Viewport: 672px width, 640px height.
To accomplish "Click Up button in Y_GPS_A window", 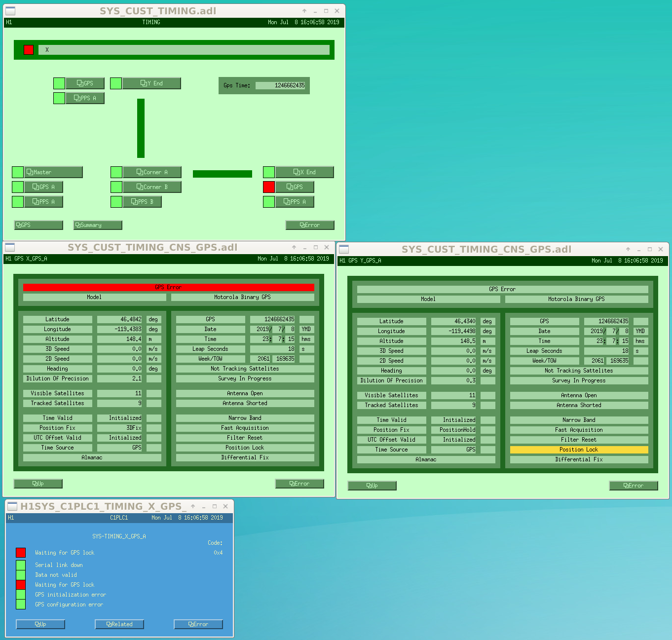I will [372, 486].
